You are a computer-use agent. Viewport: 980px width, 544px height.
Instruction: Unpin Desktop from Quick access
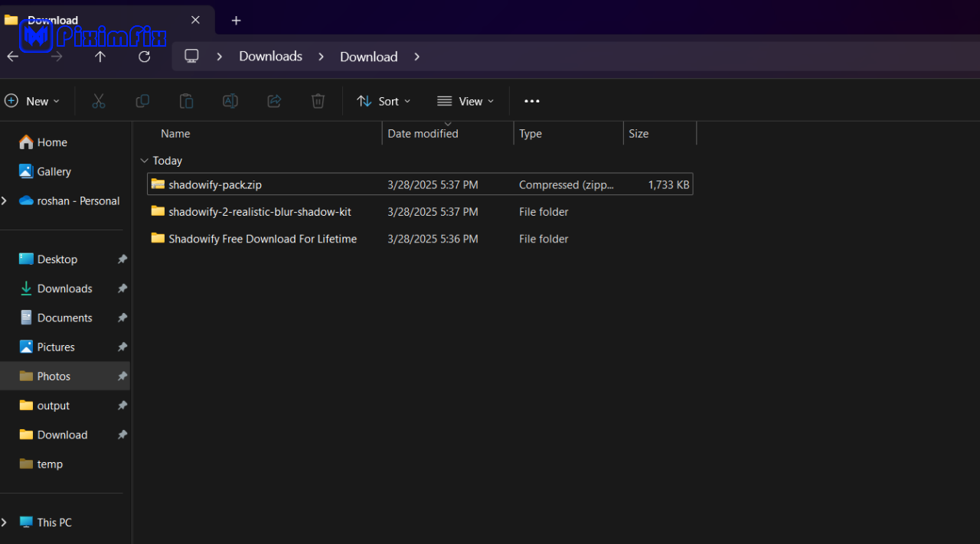click(x=122, y=259)
